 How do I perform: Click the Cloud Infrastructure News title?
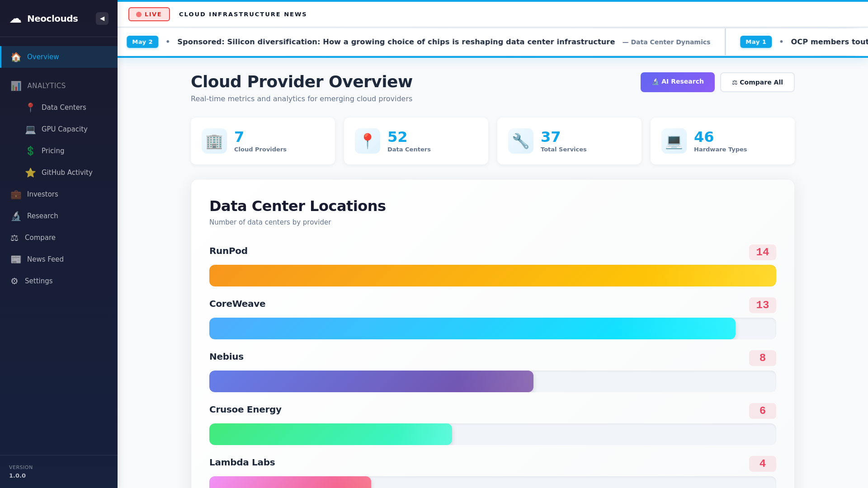(x=243, y=14)
